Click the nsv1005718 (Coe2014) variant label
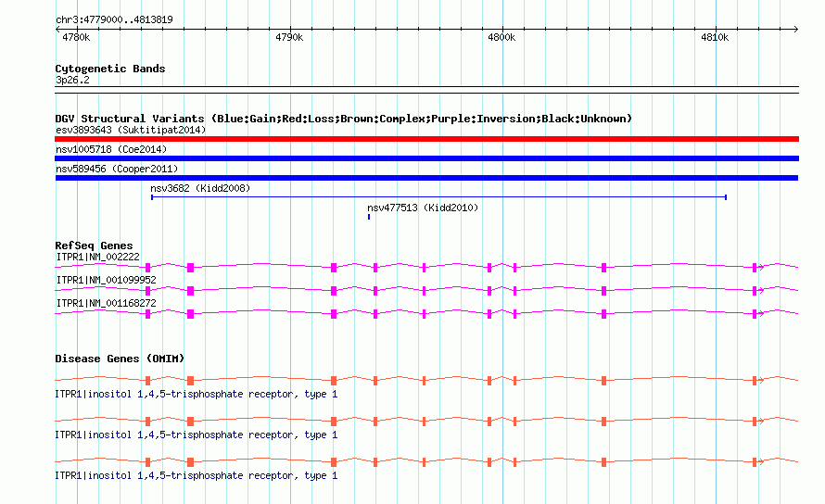Image resolution: width=825 pixels, height=504 pixels. [x=111, y=149]
